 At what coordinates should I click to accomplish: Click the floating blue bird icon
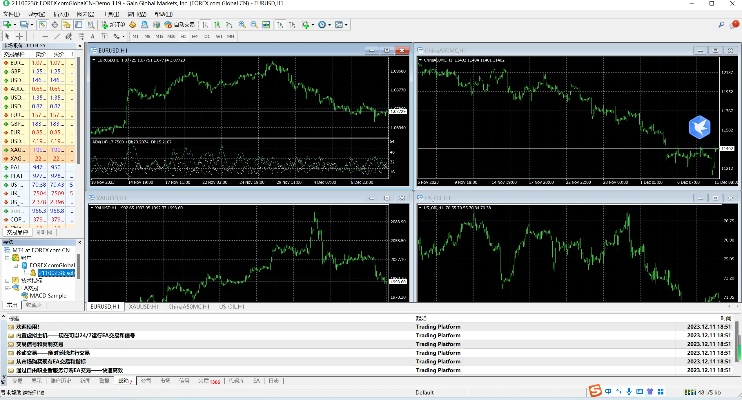tap(699, 126)
